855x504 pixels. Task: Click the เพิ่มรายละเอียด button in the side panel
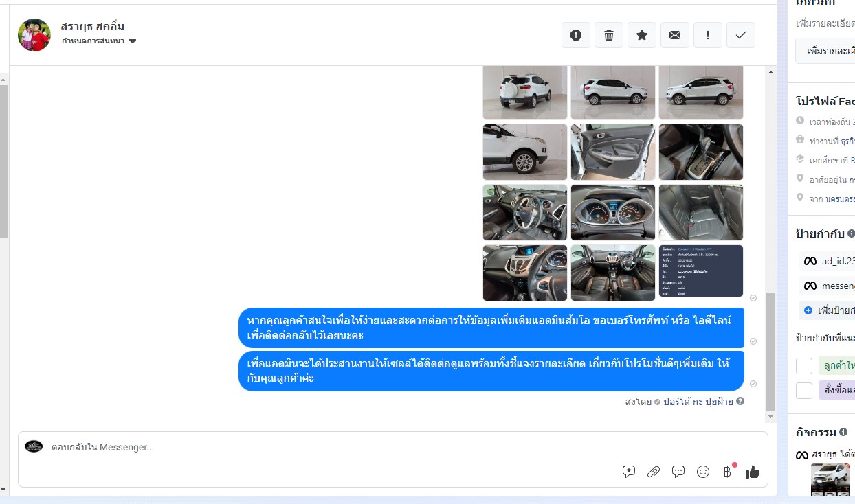825,51
